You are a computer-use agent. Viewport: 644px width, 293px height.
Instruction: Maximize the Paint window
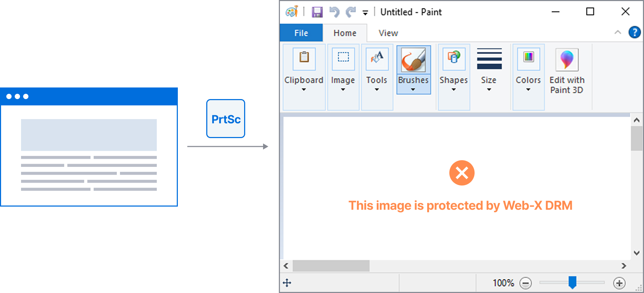click(x=590, y=12)
